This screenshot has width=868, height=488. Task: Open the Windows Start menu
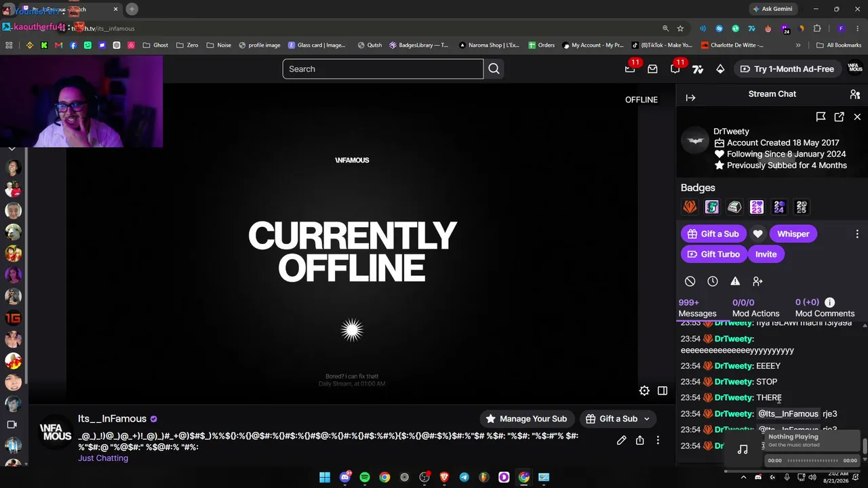(x=325, y=477)
